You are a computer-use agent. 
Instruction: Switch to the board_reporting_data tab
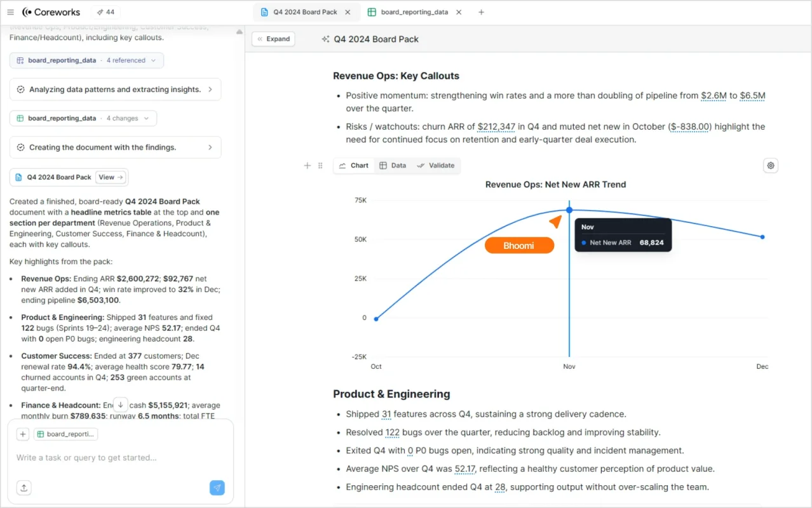pos(415,12)
